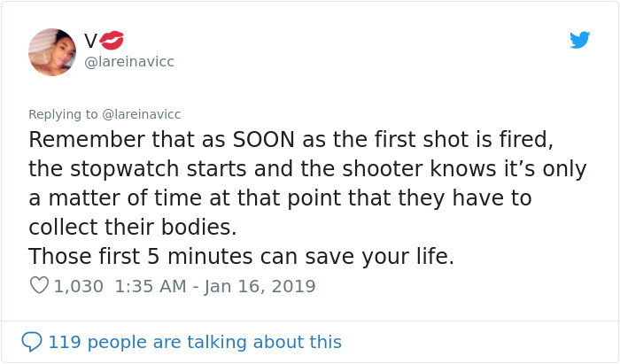Like the tweet with the heart icon
Viewport: 620px width, 364px height.
pyautogui.click(x=39, y=286)
